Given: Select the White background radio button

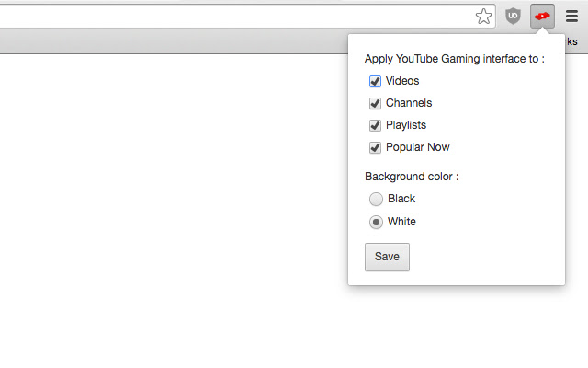Looking at the screenshot, I should click(x=376, y=222).
